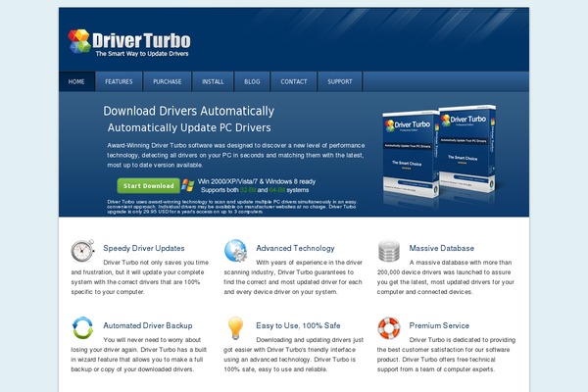Open the PURCHASE page tab
This screenshot has height=392, width=588.
[168, 81]
